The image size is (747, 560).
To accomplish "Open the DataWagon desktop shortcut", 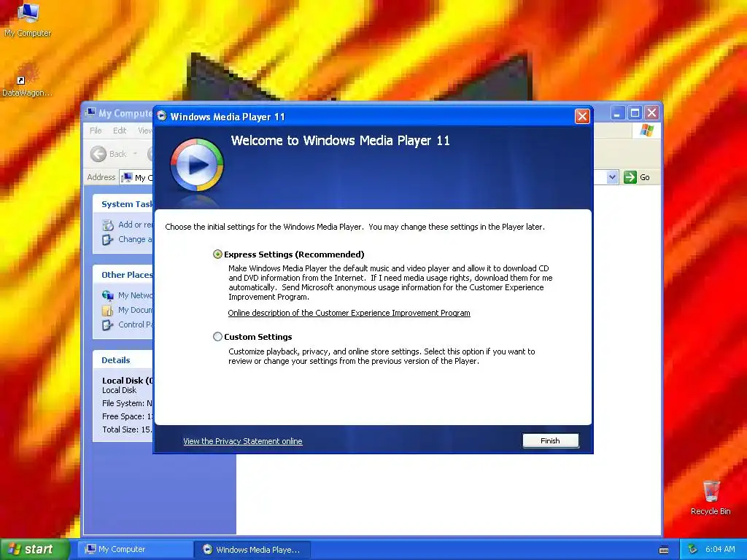I will [27, 79].
